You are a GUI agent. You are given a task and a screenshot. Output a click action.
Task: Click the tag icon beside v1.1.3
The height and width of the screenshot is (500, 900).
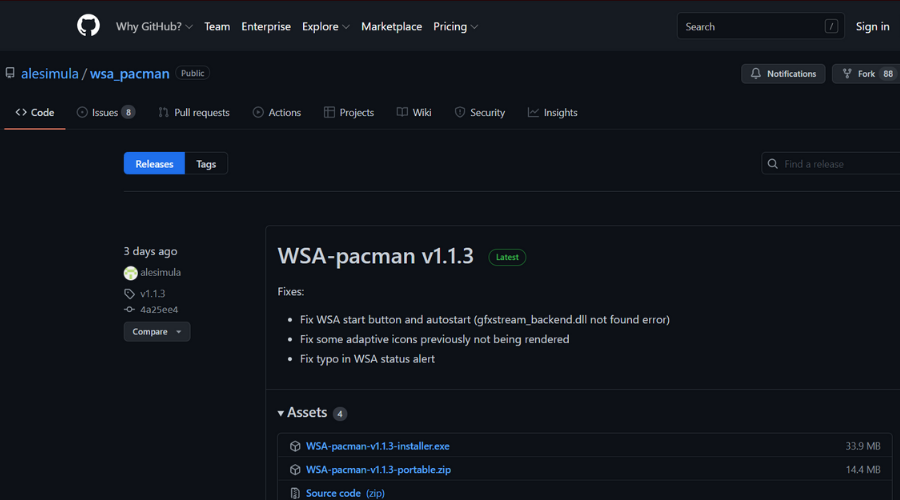point(130,294)
